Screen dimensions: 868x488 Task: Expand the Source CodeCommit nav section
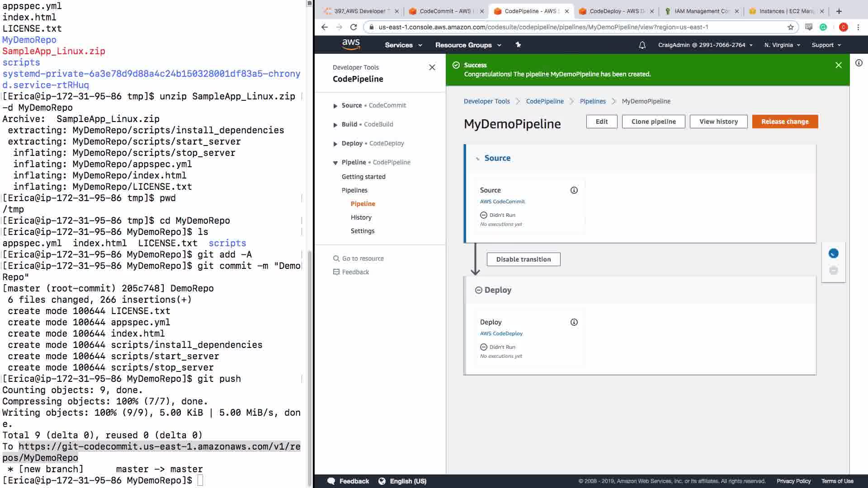(x=335, y=106)
